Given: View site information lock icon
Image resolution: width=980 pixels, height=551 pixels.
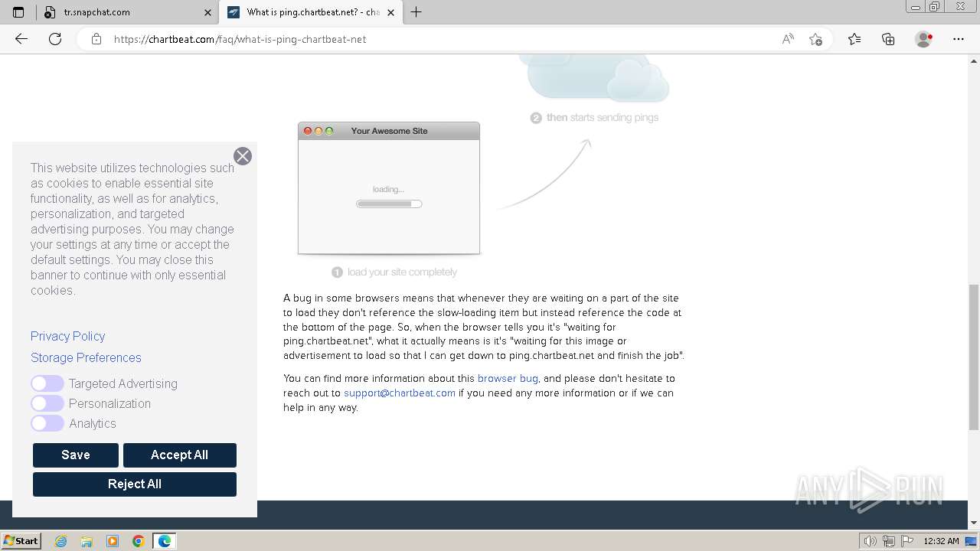Looking at the screenshot, I should point(96,39).
